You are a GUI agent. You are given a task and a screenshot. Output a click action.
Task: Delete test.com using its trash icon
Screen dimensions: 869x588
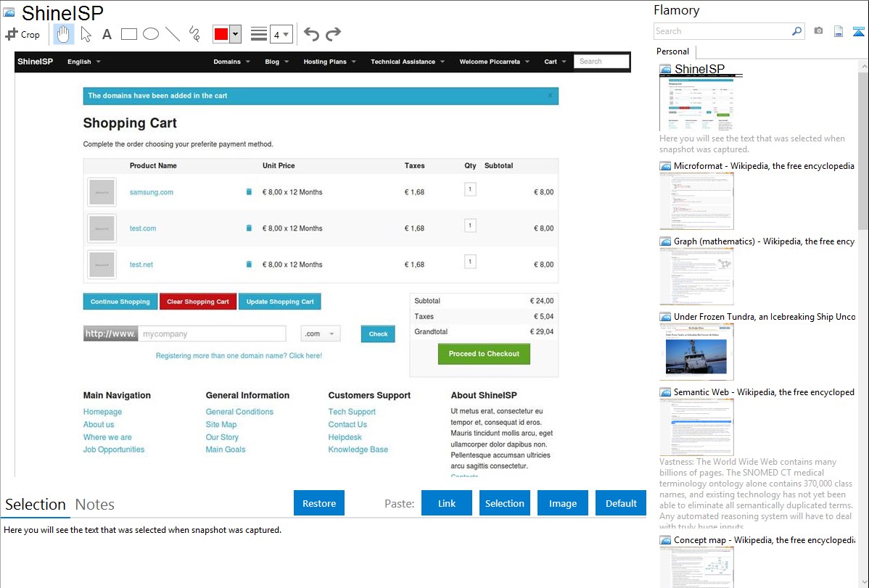pos(249,228)
